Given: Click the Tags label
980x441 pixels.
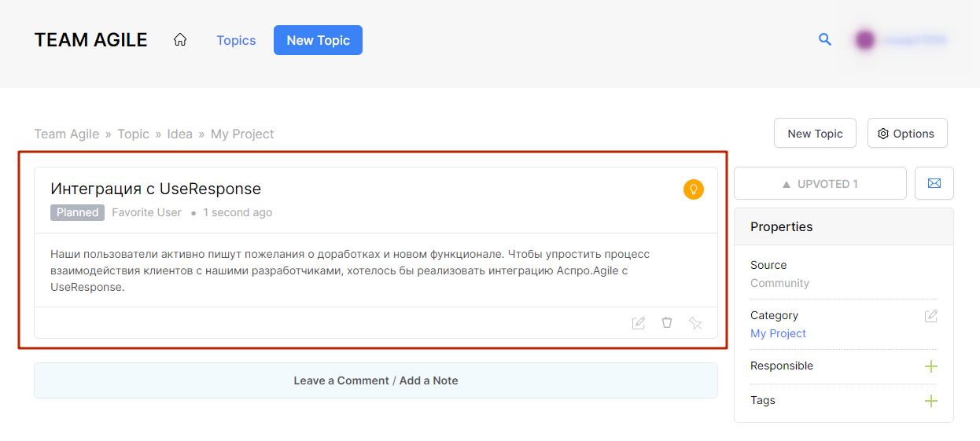Looking at the screenshot, I should click(x=763, y=400).
